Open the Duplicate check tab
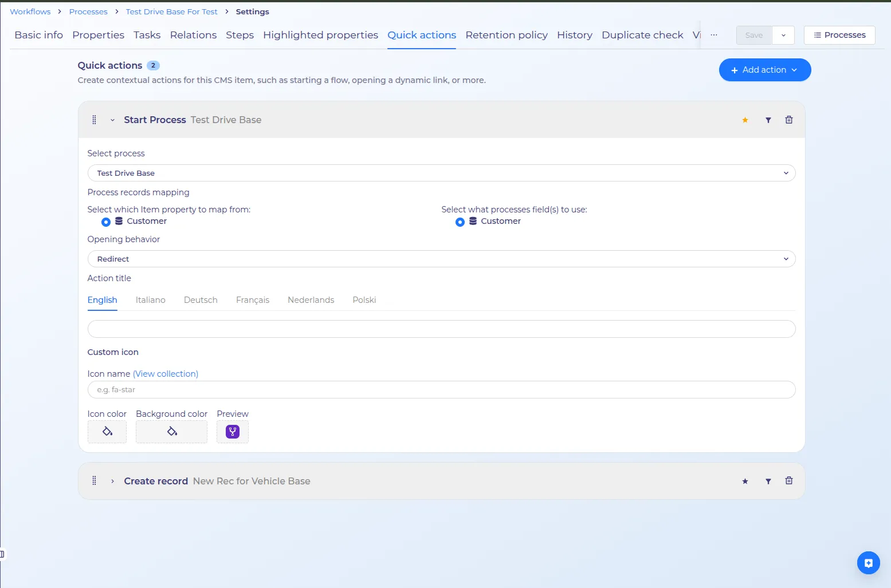 click(x=642, y=35)
